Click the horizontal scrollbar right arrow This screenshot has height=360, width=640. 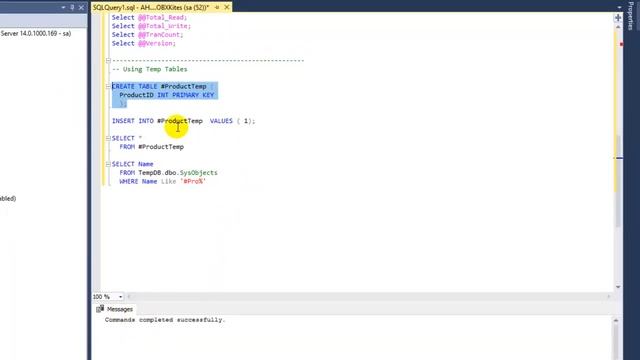(609, 297)
